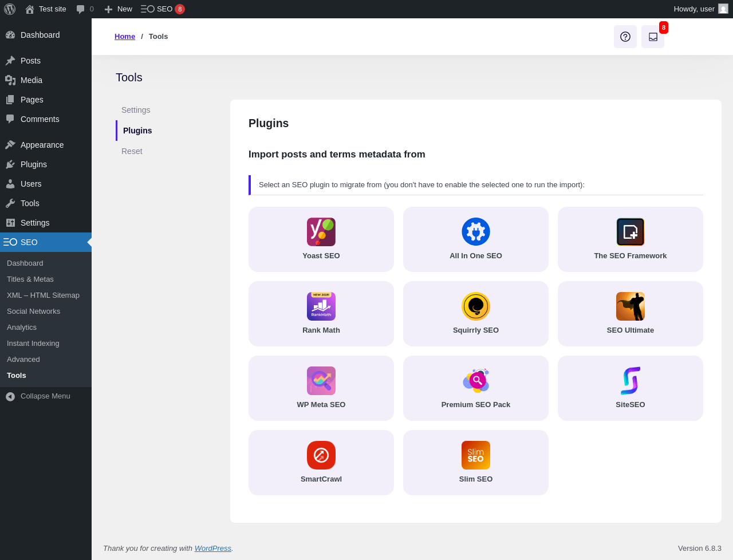733x560 pixels.
Task: Select the SEO Ultimate superhero icon
Action: 630,306
